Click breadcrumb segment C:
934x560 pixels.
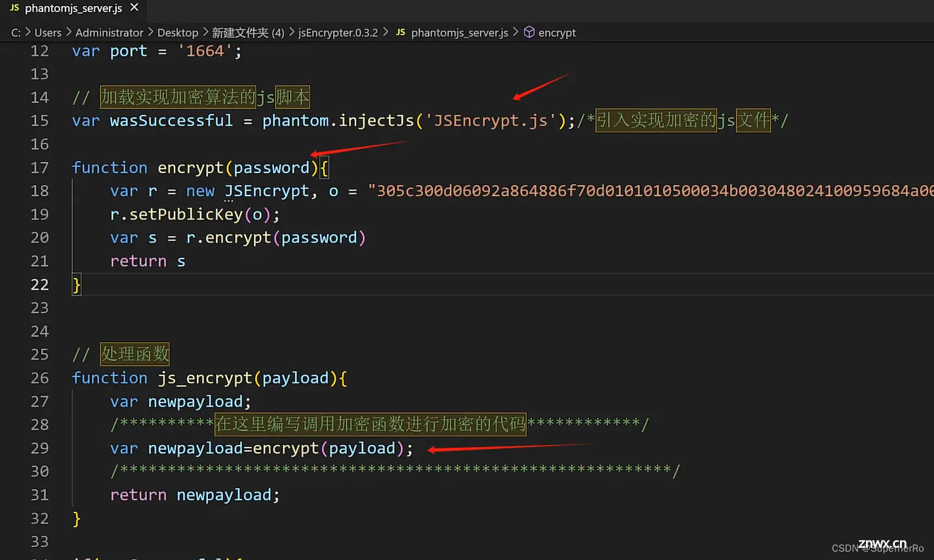[16, 33]
